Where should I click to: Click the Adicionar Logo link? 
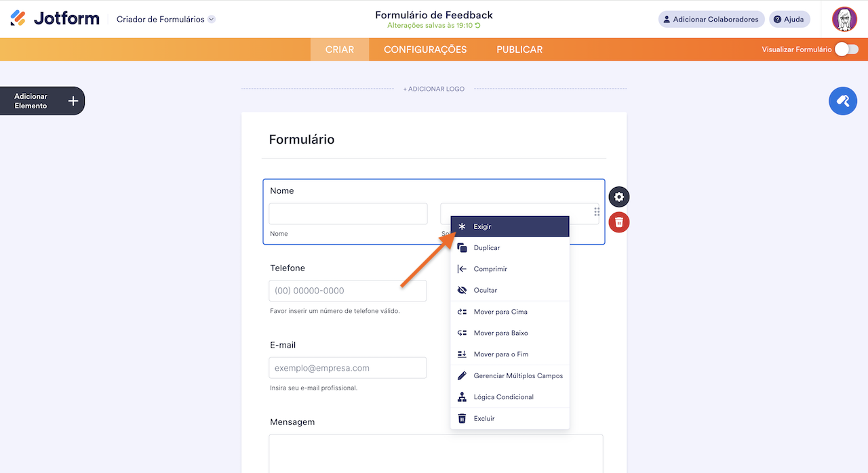click(434, 89)
